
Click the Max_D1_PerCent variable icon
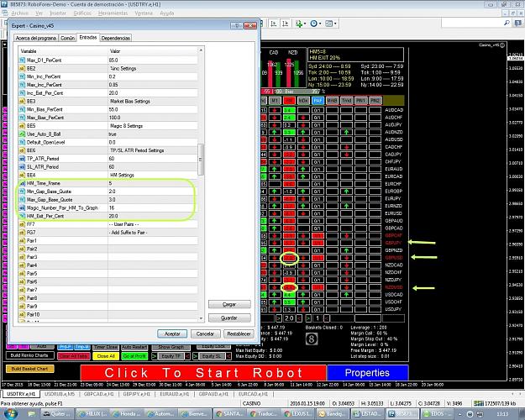[x=22, y=60]
